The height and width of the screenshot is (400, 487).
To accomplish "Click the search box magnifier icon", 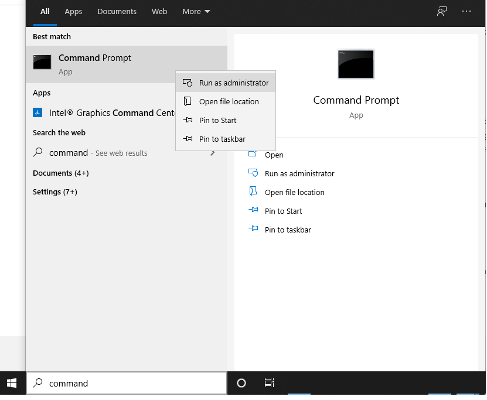I will click(38, 383).
